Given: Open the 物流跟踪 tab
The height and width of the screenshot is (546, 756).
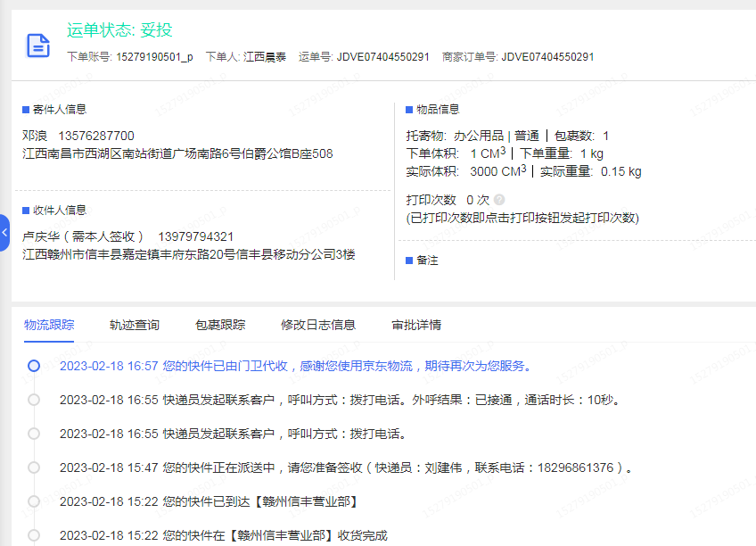Looking at the screenshot, I should pos(49,325).
